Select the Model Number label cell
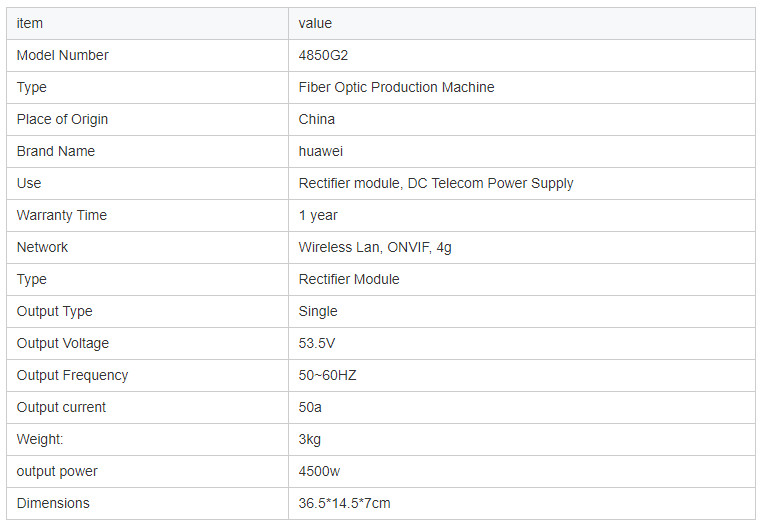Viewport: 767px width, 527px height. point(63,55)
